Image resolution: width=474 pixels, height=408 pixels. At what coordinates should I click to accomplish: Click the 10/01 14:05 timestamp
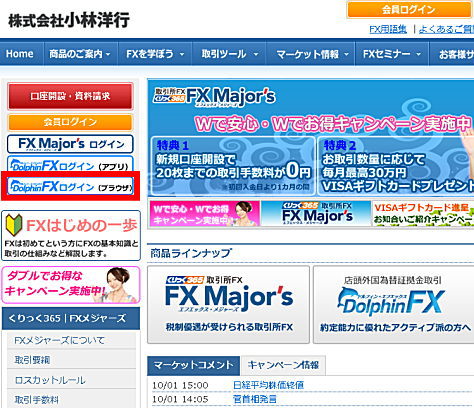pyautogui.click(x=180, y=399)
